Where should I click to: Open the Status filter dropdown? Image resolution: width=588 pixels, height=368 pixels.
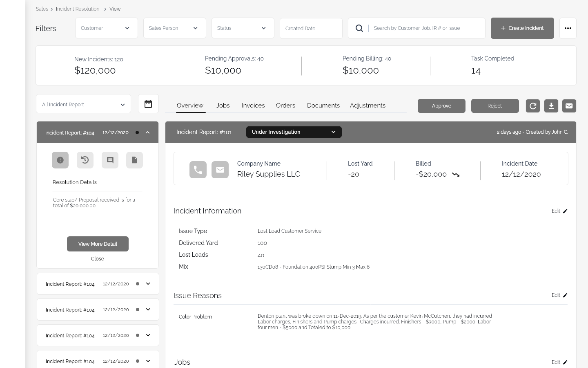pos(243,28)
